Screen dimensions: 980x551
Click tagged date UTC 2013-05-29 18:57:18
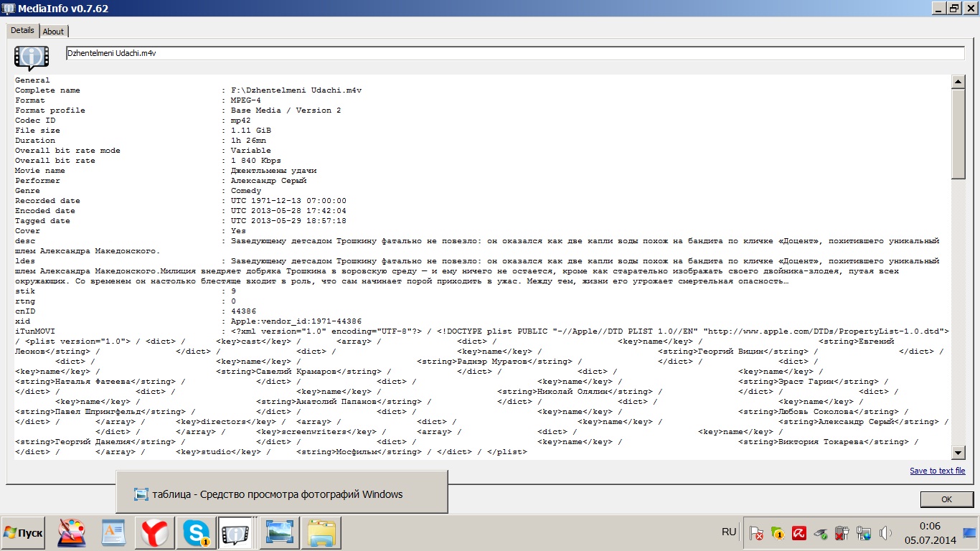(x=288, y=221)
